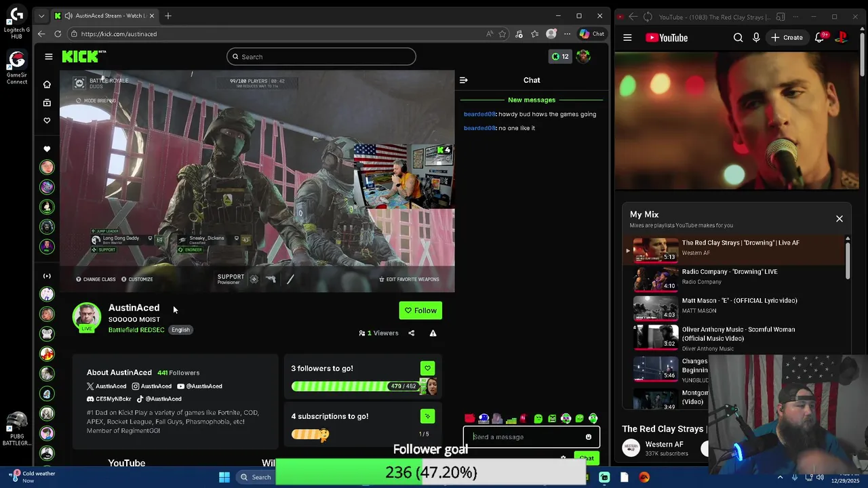Open the emoji picker in chat input
The image size is (868, 488).
[589, 437]
